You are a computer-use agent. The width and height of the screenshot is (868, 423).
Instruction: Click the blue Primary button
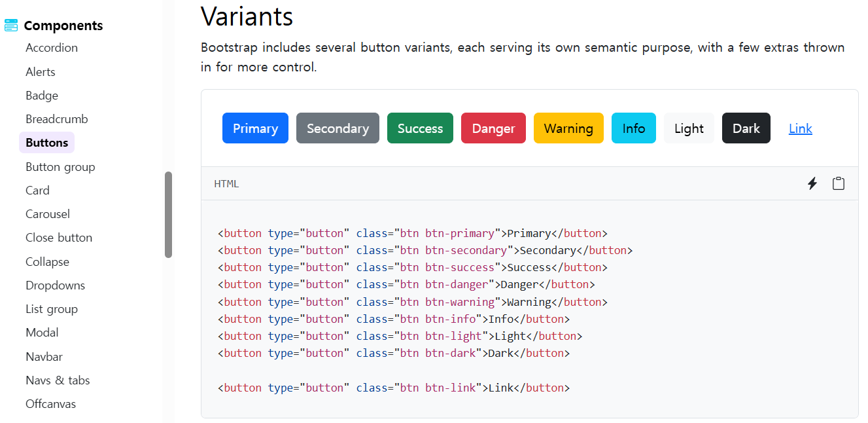(255, 128)
